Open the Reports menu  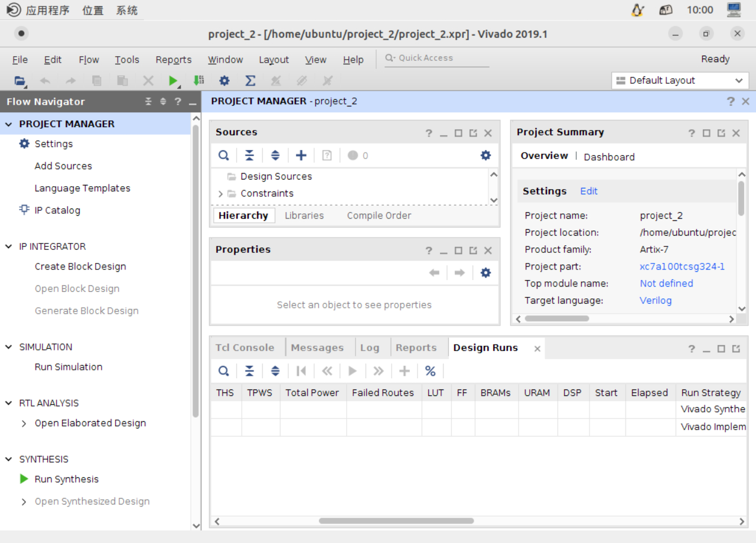point(174,60)
